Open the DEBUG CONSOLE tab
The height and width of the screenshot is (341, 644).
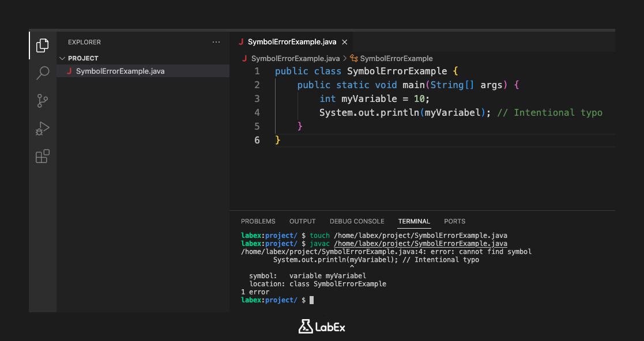(x=357, y=221)
